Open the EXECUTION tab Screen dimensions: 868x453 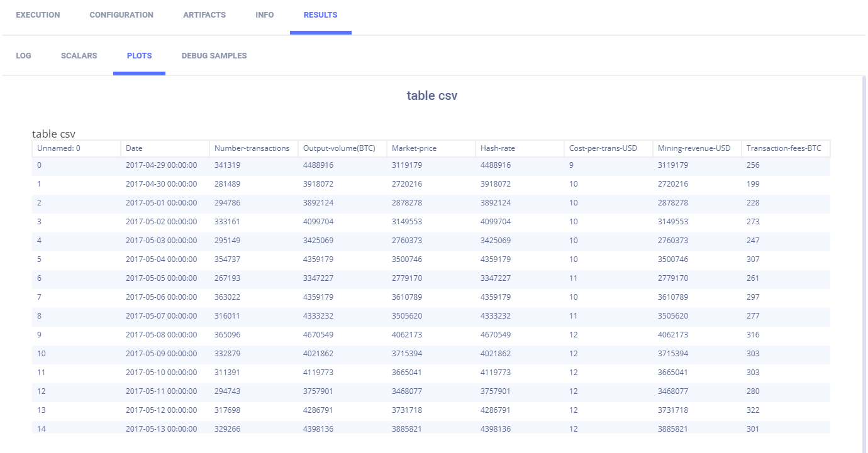[x=38, y=15]
